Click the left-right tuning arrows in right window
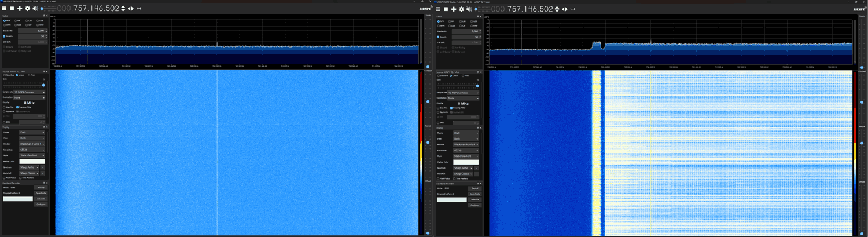Viewport: 868px width, 237px height. pos(565,9)
